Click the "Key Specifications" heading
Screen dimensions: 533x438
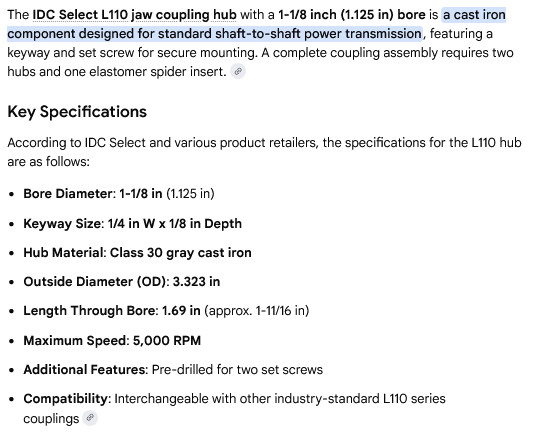pos(77,112)
